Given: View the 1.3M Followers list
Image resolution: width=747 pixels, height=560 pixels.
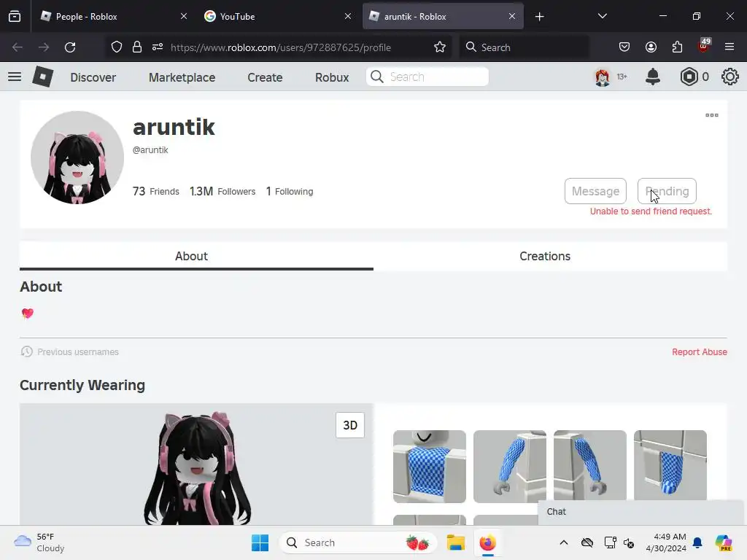Looking at the screenshot, I should pyautogui.click(x=222, y=192).
